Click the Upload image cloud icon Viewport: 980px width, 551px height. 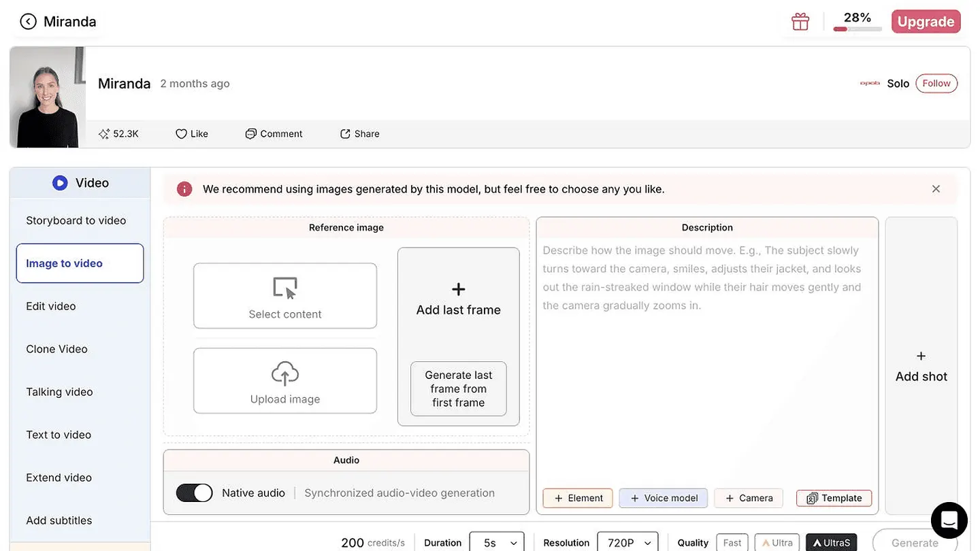pyautogui.click(x=285, y=373)
